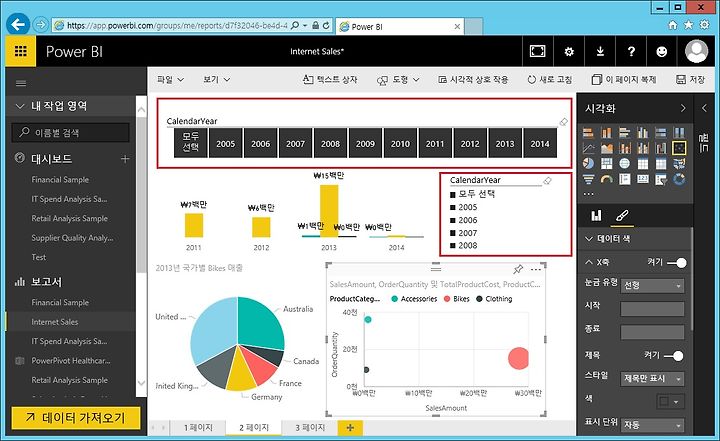Enter full screen mode from top bar
Viewport: 720px width, 441px height.
coord(537,51)
